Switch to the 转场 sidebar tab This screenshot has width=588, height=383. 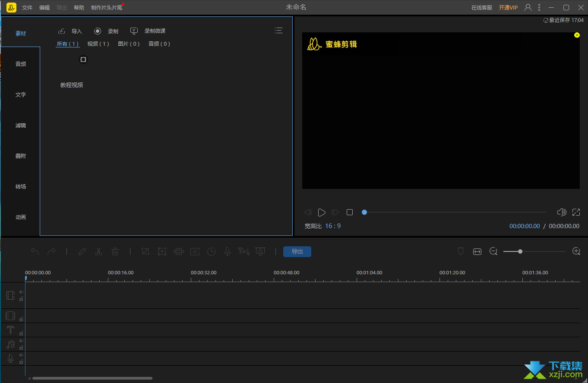[x=21, y=186]
